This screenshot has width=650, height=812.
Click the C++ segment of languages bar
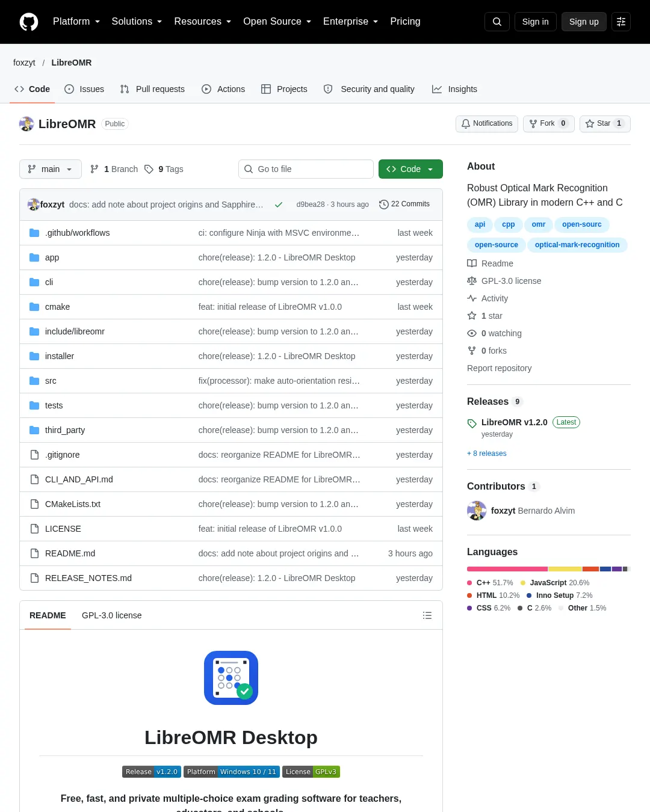[x=507, y=569]
